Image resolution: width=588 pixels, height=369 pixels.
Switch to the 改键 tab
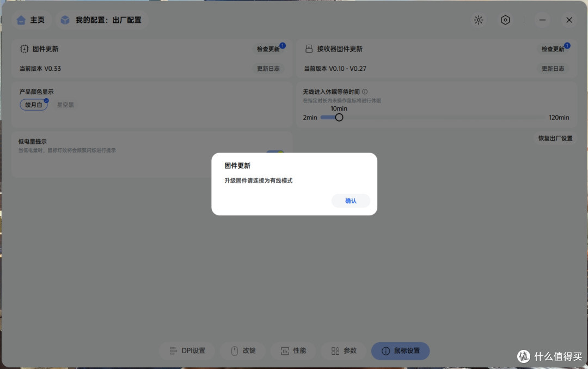point(243,350)
